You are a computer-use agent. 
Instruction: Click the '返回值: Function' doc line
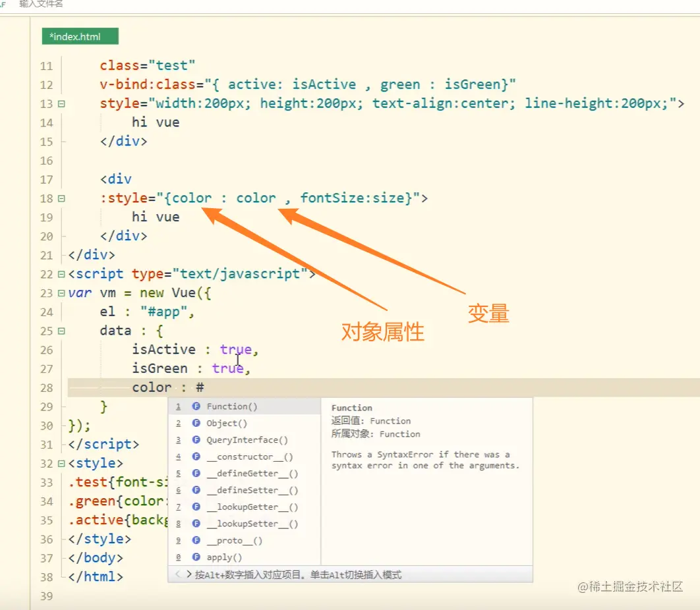(x=371, y=421)
